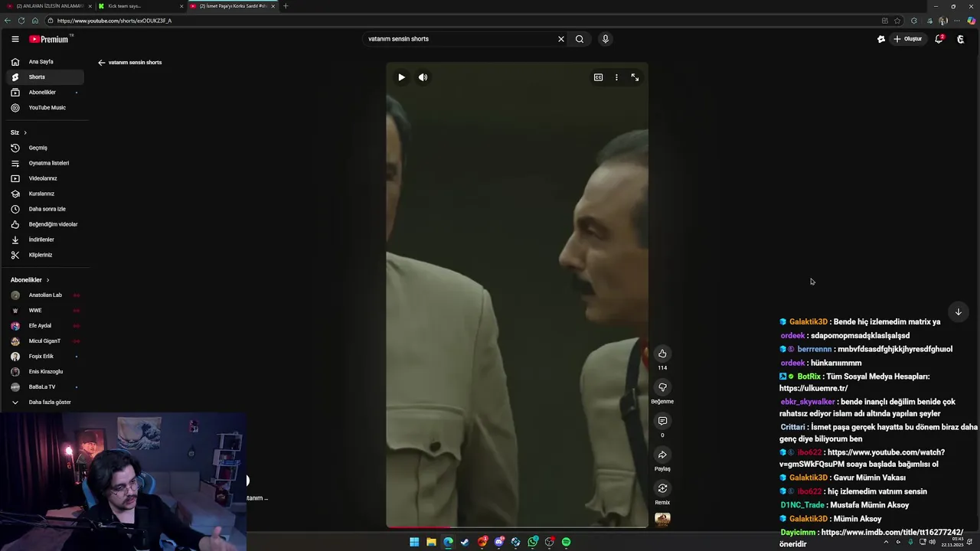Switch to the 'Kick team says' tab

tap(142, 6)
